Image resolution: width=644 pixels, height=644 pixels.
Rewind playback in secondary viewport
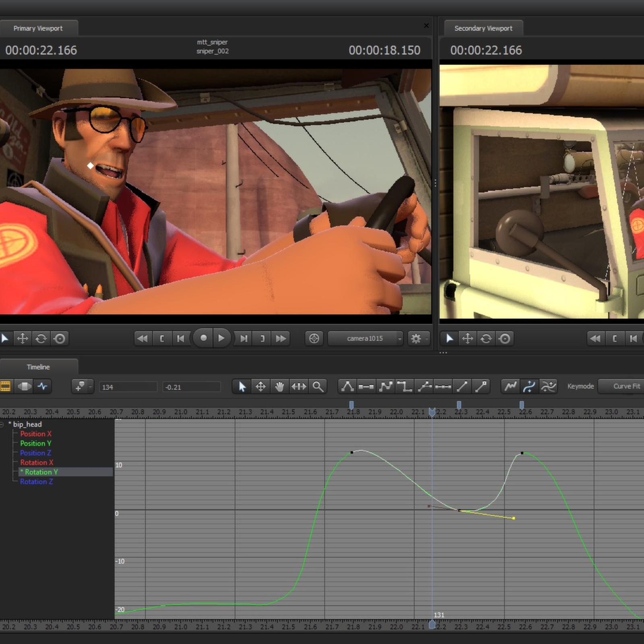[596, 339]
